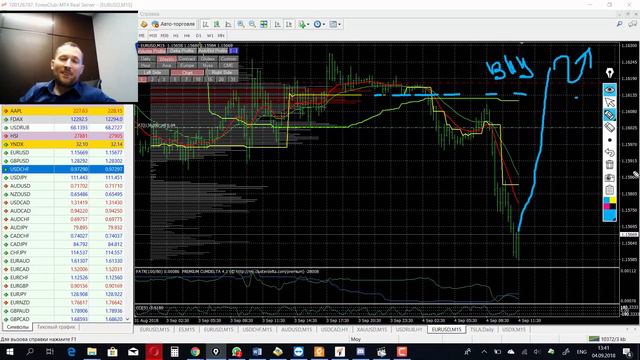Toggle the Авто-торговля auto-trading button

(174, 24)
